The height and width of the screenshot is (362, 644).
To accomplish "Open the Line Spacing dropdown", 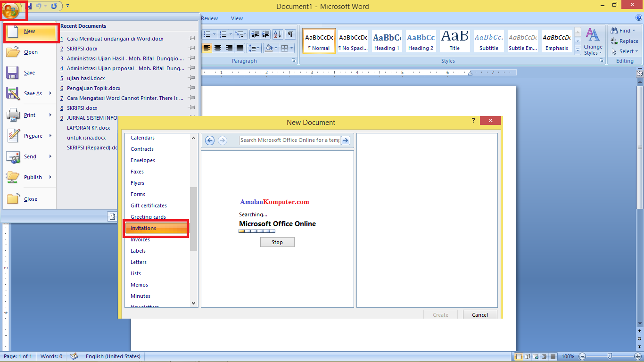I will pos(255,48).
